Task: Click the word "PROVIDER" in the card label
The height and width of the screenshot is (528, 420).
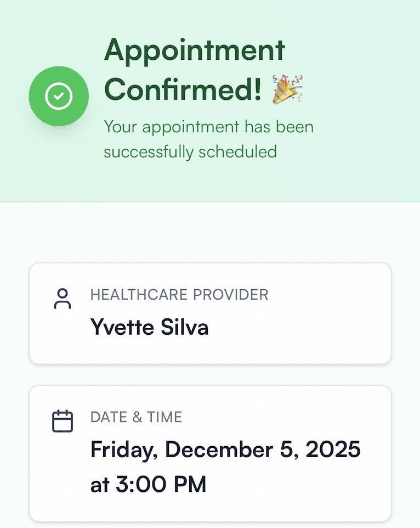Action: [x=231, y=295]
